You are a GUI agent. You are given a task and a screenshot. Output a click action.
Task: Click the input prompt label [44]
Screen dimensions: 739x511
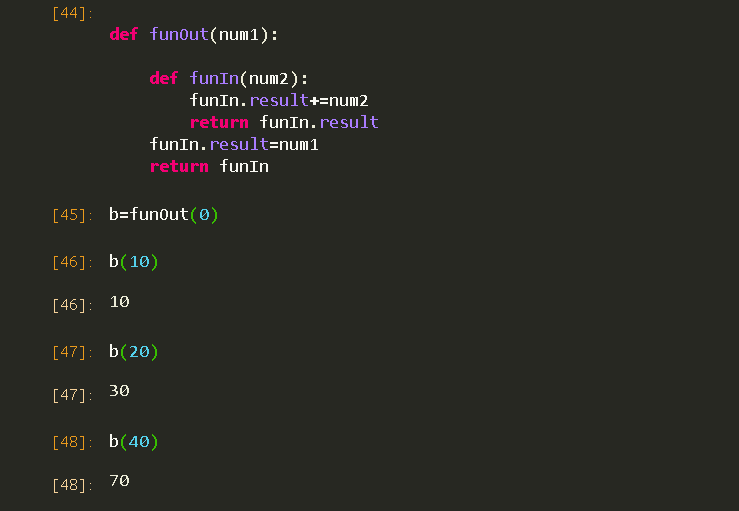click(x=72, y=14)
